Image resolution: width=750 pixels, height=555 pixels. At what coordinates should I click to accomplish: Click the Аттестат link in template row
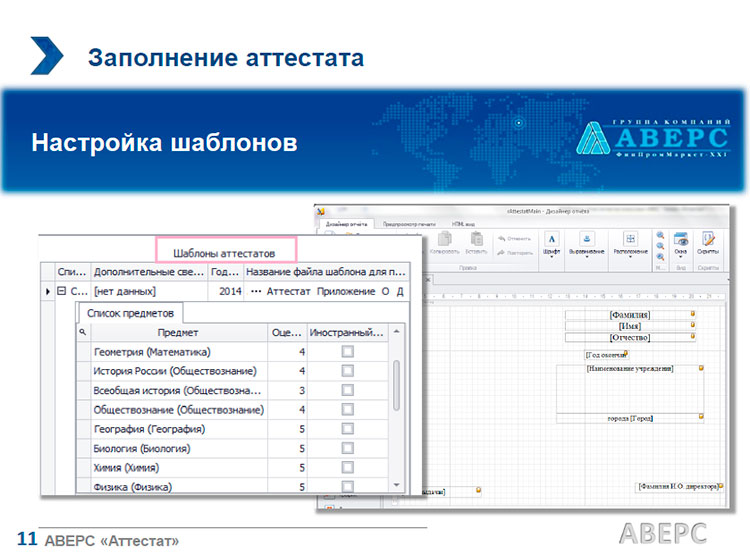tap(288, 291)
